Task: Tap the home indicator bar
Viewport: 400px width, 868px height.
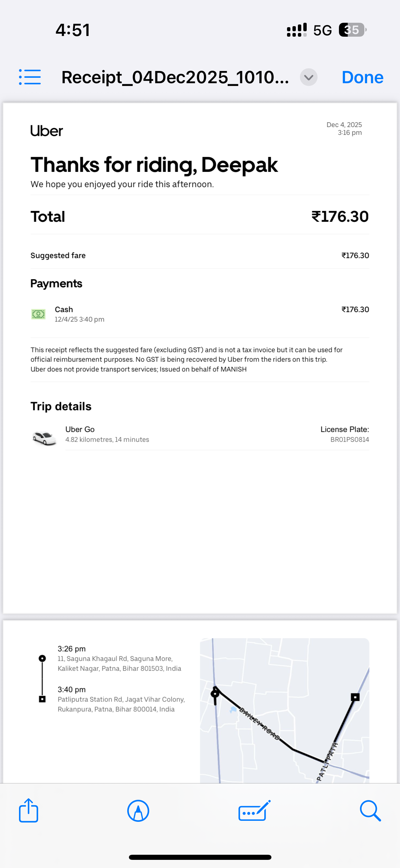Action: (200, 857)
